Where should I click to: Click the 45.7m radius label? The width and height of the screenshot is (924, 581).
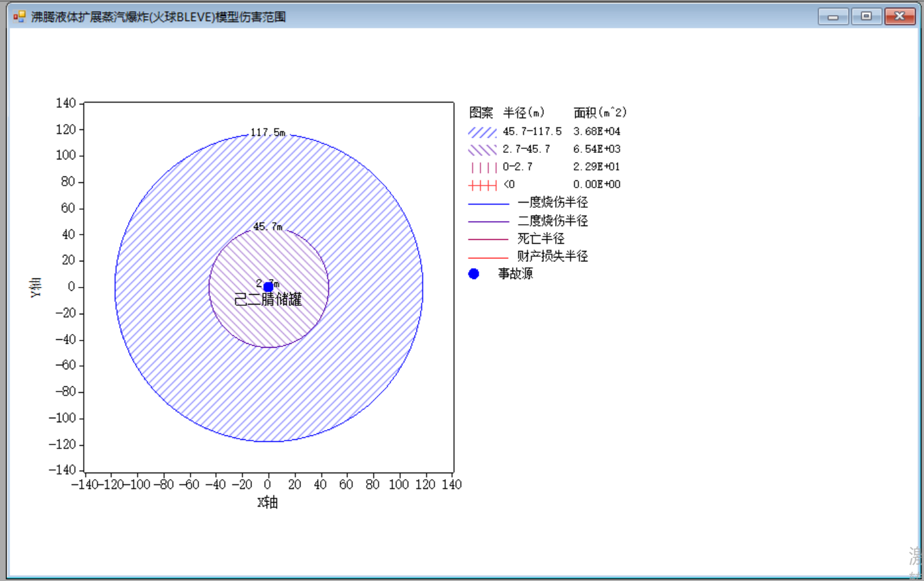[268, 227]
